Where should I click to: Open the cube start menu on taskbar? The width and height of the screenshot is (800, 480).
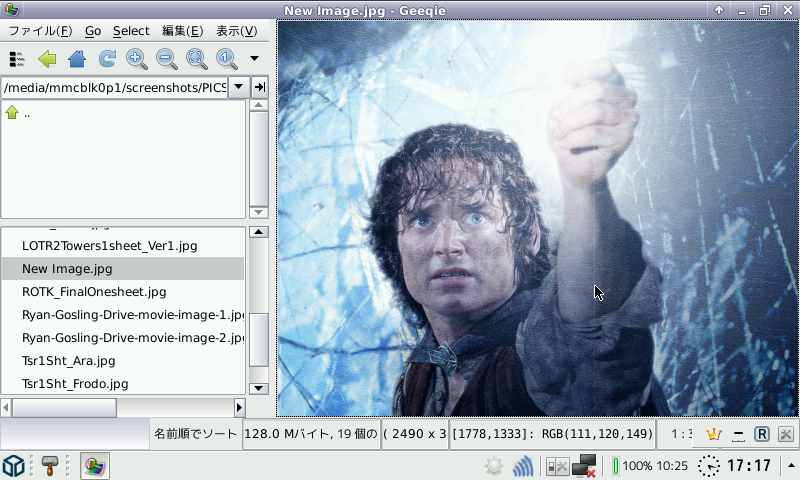coord(14,466)
